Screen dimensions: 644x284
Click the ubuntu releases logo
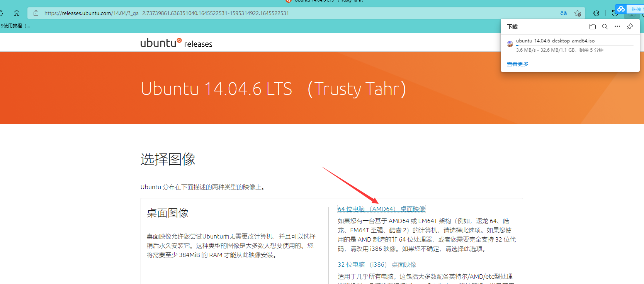coord(176,43)
